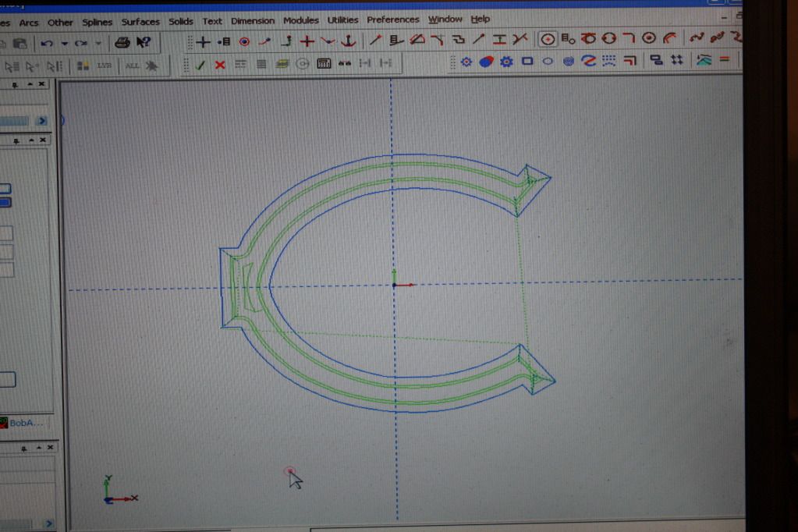Image resolution: width=798 pixels, height=532 pixels.
Task: Activate the context help pointer icon
Action: click(144, 42)
